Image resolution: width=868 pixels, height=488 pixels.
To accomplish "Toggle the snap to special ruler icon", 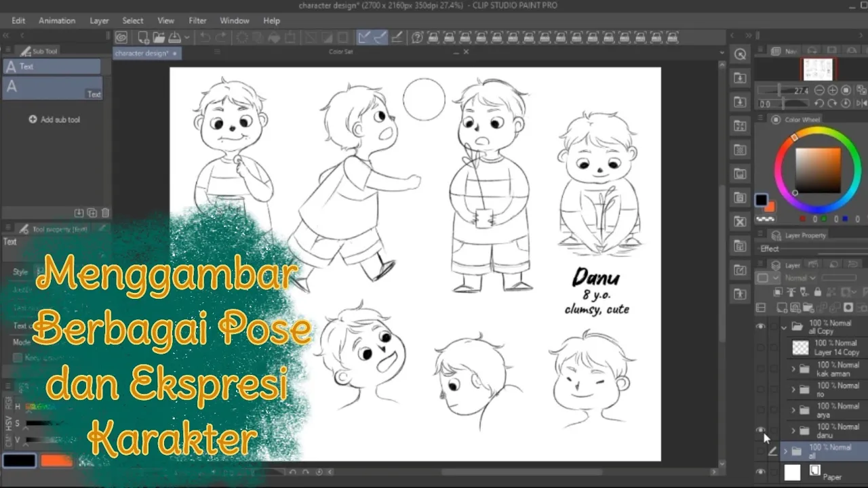I will [x=380, y=37].
